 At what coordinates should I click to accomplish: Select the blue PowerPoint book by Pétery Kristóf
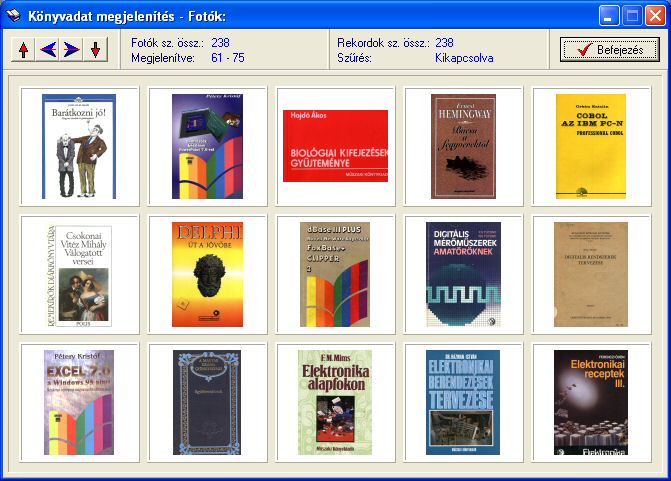point(208,146)
